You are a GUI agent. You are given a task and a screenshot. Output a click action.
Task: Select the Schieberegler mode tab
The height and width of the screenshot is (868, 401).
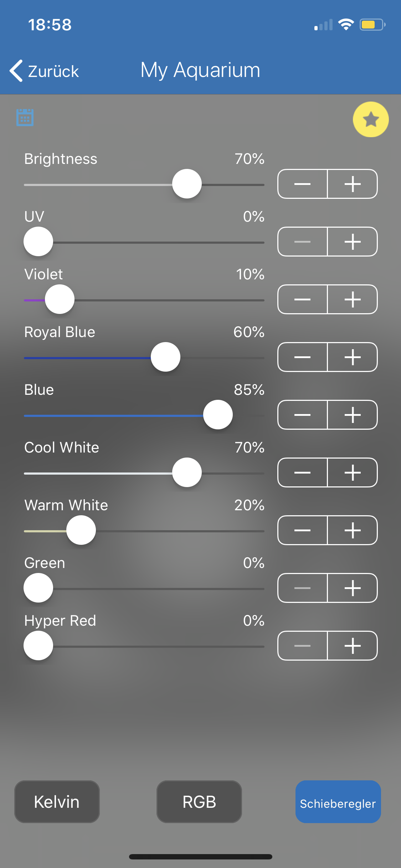coord(338,802)
